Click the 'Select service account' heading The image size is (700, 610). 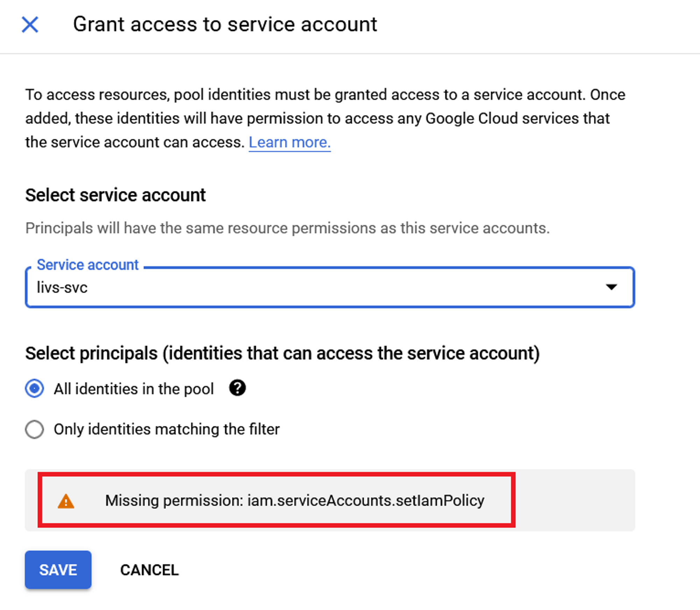(x=115, y=195)
